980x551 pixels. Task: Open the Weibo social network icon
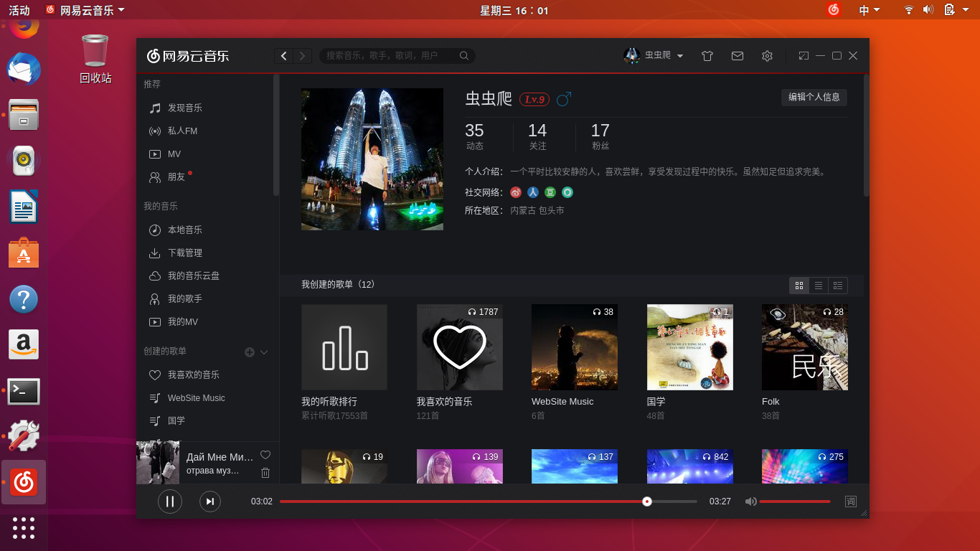516,192
